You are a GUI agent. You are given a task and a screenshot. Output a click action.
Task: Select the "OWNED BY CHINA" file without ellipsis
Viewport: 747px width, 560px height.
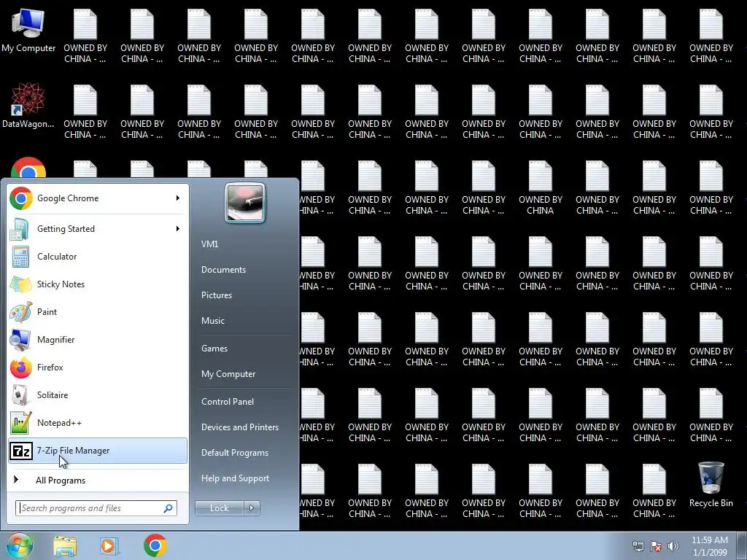[x=541, y=188]
